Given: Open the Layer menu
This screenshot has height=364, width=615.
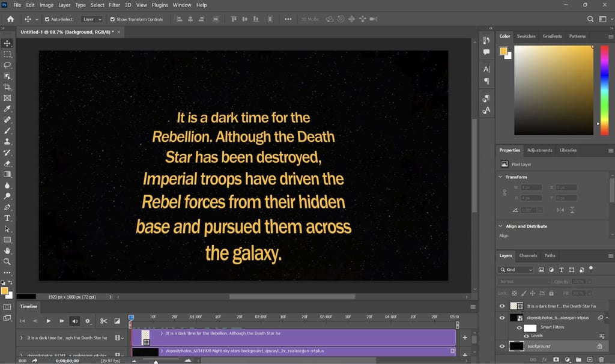Looking at the screenshot, I should 64,5.
